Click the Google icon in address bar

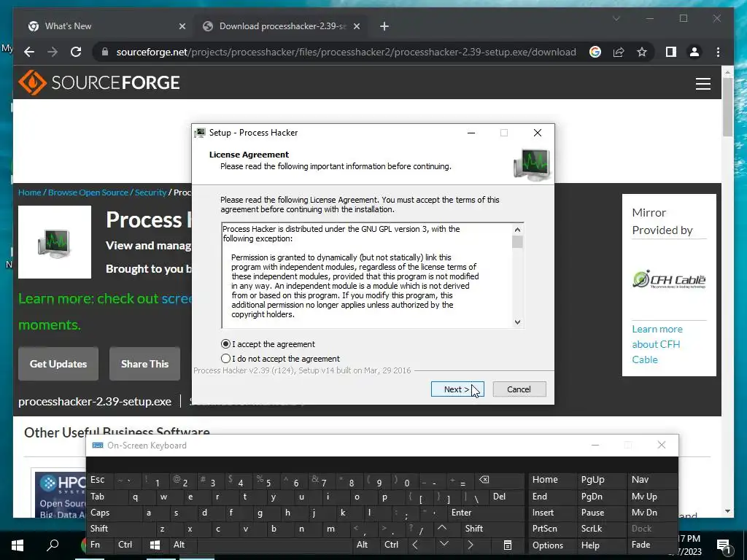[595, 52]
